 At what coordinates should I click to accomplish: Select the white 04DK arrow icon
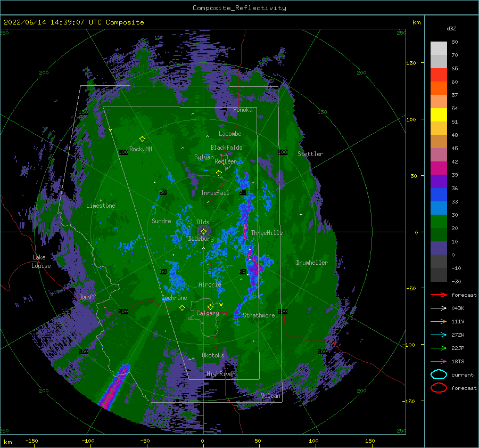[x=439, y=308]
